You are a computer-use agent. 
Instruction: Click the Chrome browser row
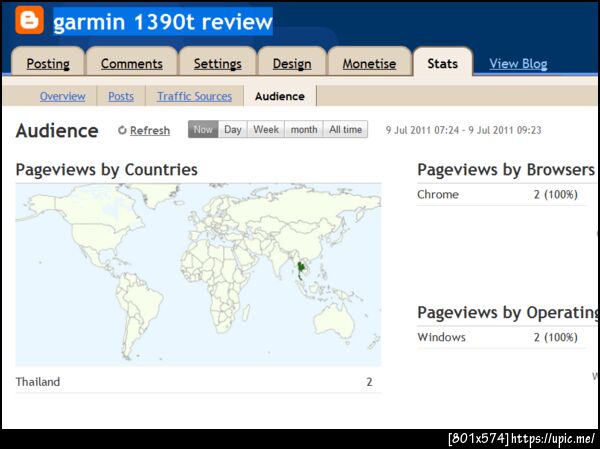point(501,194)
